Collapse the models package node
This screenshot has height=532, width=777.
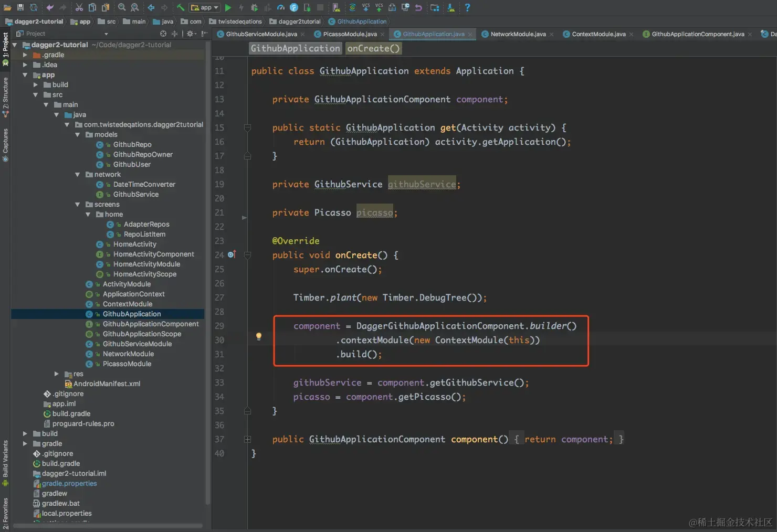(78, 135)
